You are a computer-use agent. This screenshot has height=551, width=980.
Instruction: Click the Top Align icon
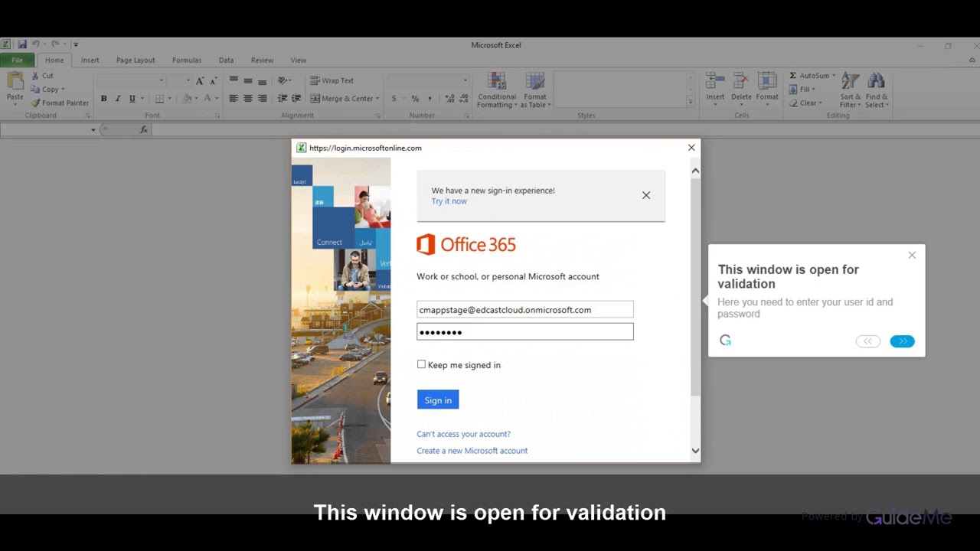click(234, 80)
